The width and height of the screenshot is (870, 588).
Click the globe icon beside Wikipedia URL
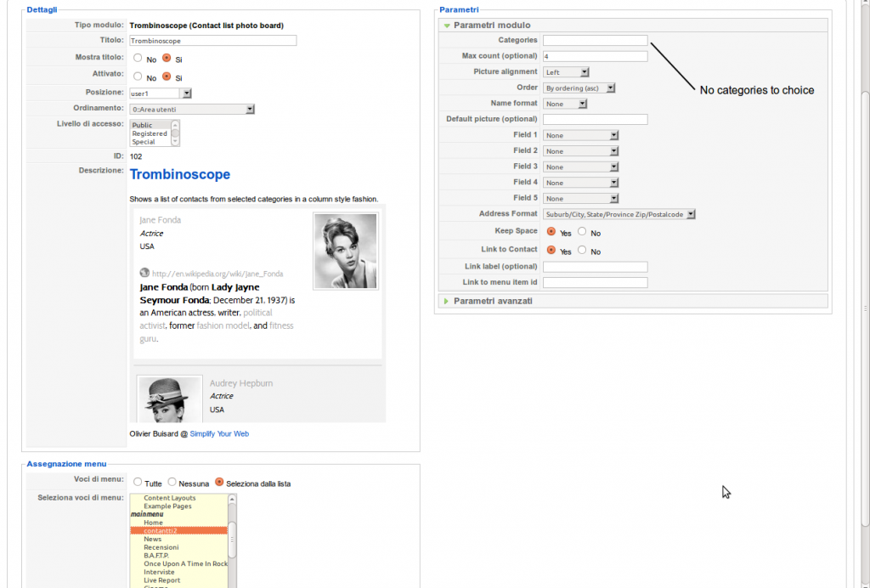pos(144,273)
